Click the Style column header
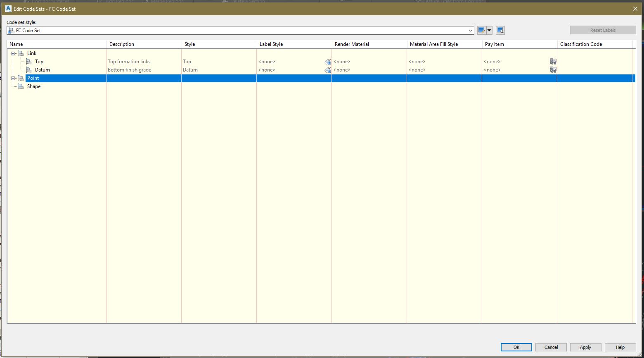This screenshot has width=644, height=358. (x=219, y=44)
